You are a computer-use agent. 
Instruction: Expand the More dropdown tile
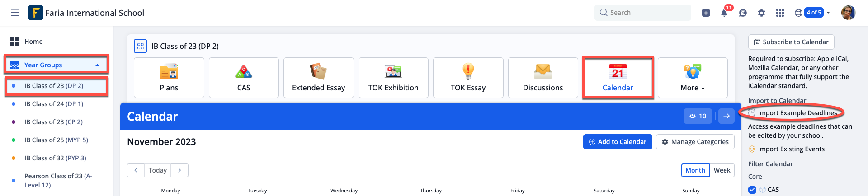click(693, 78)
